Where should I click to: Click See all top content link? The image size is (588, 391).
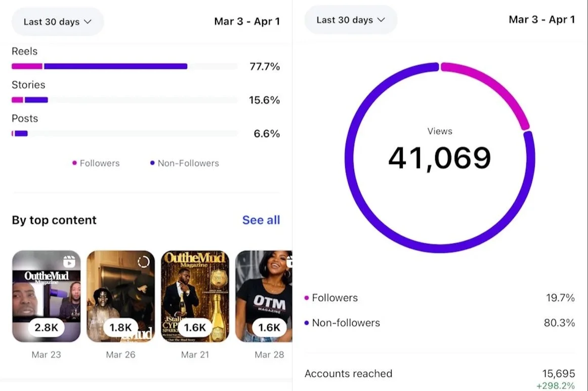[261, 220]
